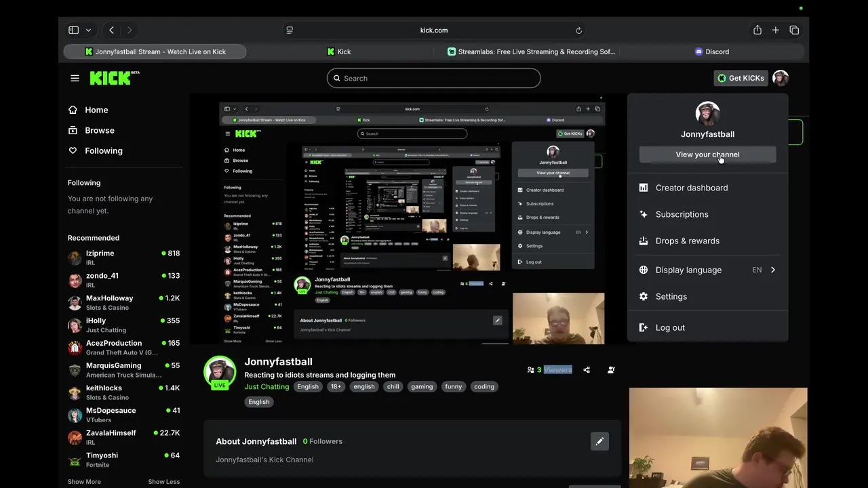Click the Settings gear icon
The width and height of the screenshot is (868, 488).
pyautogui.click(x=644, y=296)
